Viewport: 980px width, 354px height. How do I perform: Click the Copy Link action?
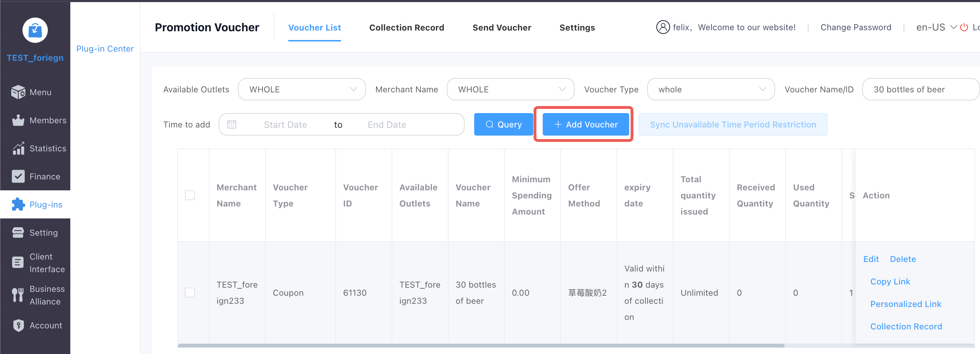coord(890,281)
